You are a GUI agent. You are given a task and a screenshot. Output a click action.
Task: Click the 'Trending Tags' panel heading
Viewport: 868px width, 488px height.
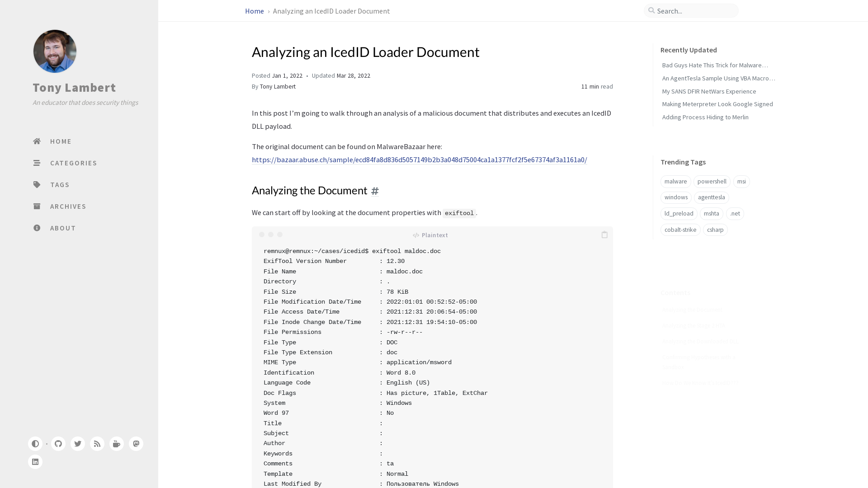(683, 162)
